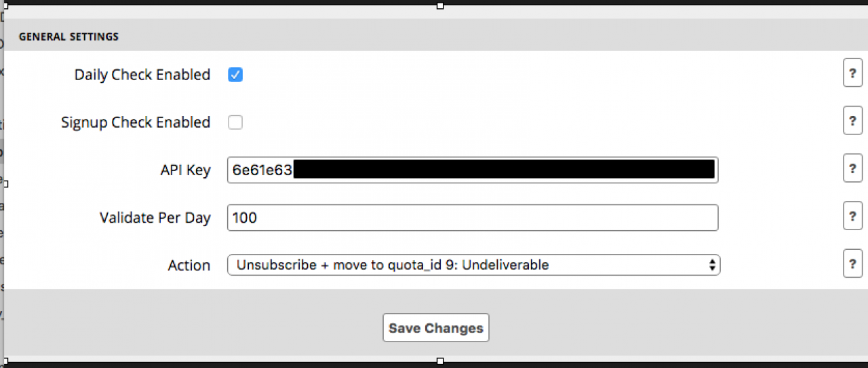The height and width of the screenshot is (368, 868).
Task: Click the Signup Check Enabled label
Action: [136, 122]
